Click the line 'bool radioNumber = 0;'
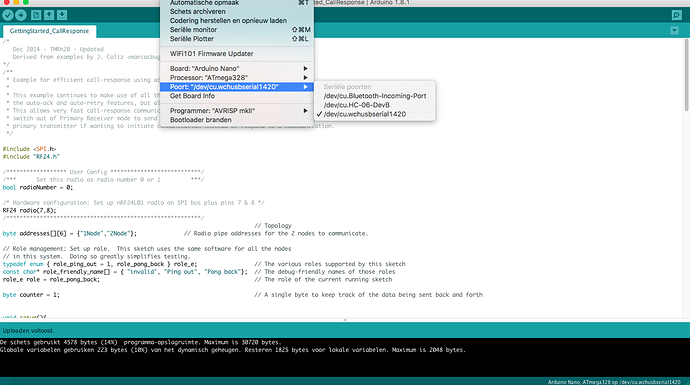 click(x=38, y=187)
